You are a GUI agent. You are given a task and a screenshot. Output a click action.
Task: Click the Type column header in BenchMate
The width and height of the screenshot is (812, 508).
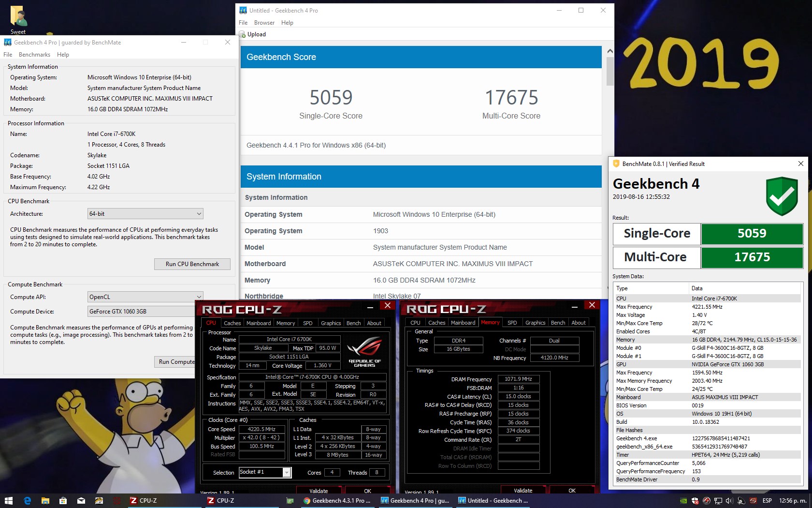click(x=652, y=288)
